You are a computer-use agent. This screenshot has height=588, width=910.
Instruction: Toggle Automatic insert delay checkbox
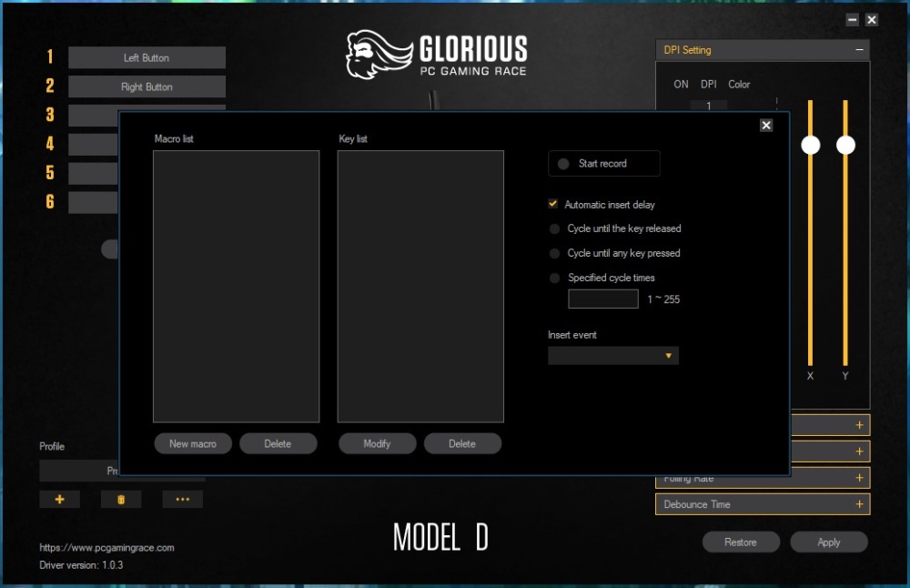pyautogui.click(x=553, y=204)
